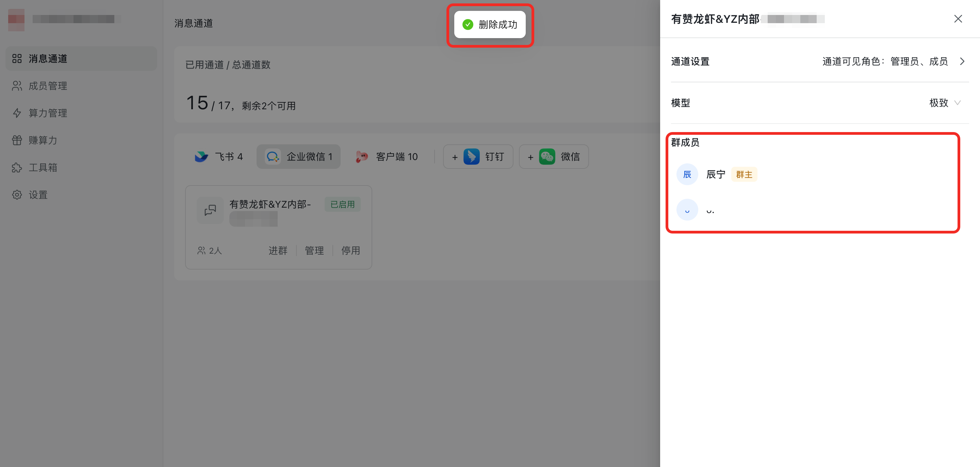Expand 通道设置 with the chevron arrow
Viewport: 980px width, 467px height.
pos(963,61)
